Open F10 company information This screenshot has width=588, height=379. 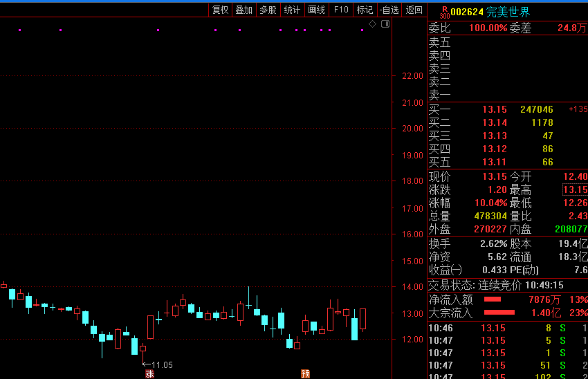pos(340,10)
